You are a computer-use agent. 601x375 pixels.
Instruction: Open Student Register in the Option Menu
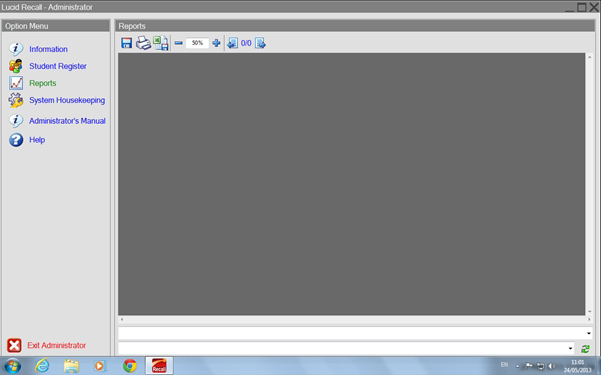coord(58,66)
